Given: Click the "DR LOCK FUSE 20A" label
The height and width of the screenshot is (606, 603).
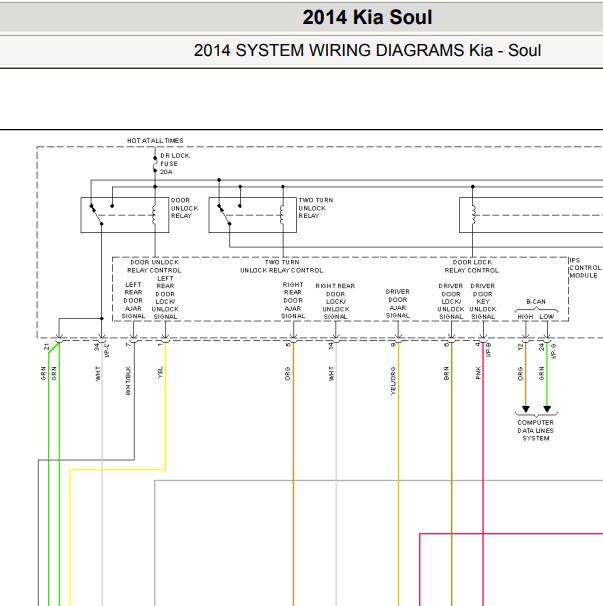Looking at the screenshot, I should pyautogui.click(x=175, y=164).
